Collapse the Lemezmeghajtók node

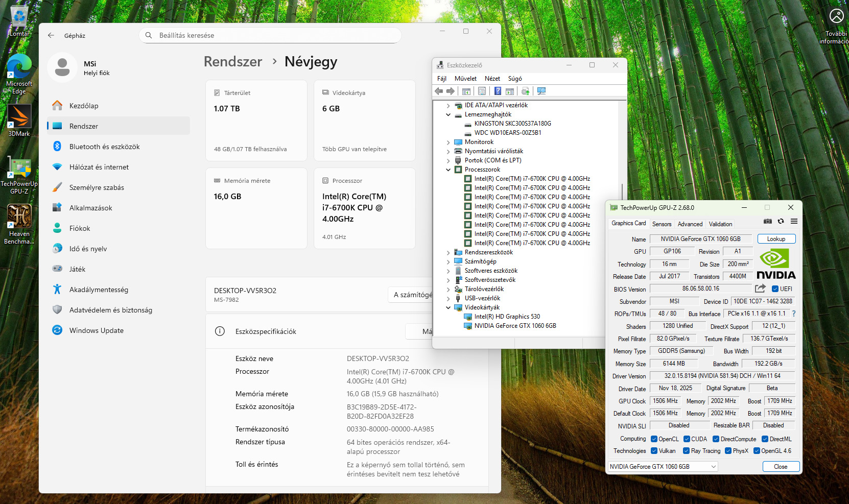(449, 114)
